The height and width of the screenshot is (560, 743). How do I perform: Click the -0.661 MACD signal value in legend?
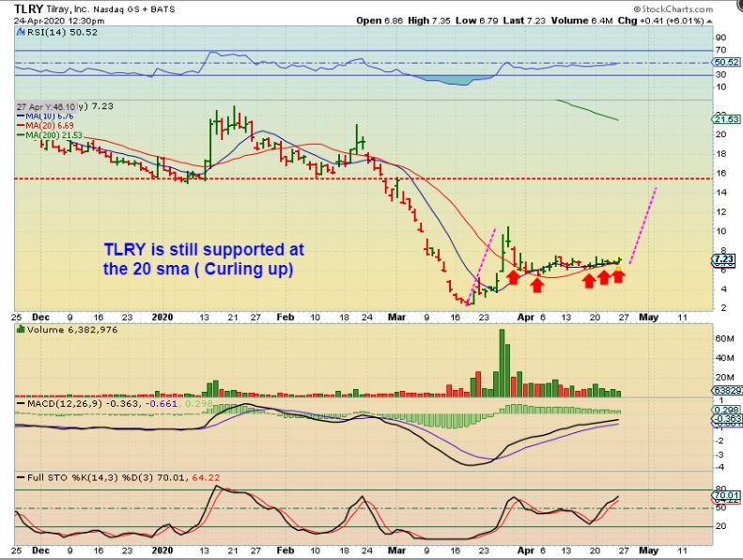coord(164,403)
